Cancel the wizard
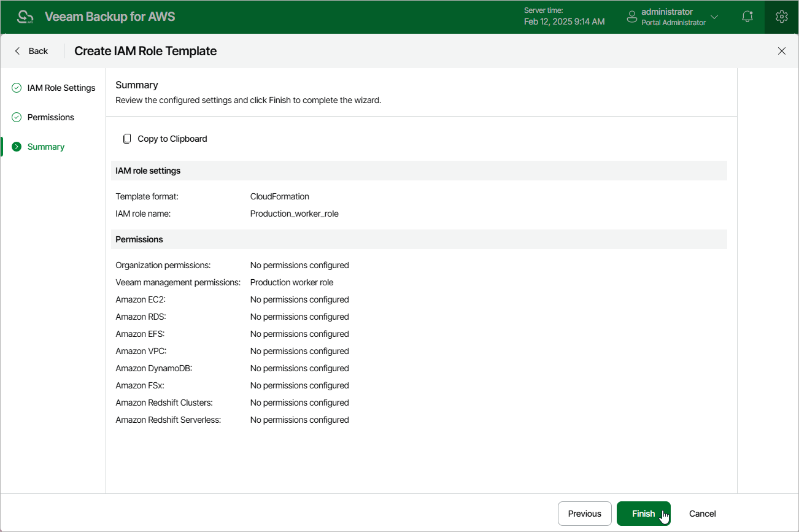The height and width of the screenshot is (532, 799). (x=702, y=514)
